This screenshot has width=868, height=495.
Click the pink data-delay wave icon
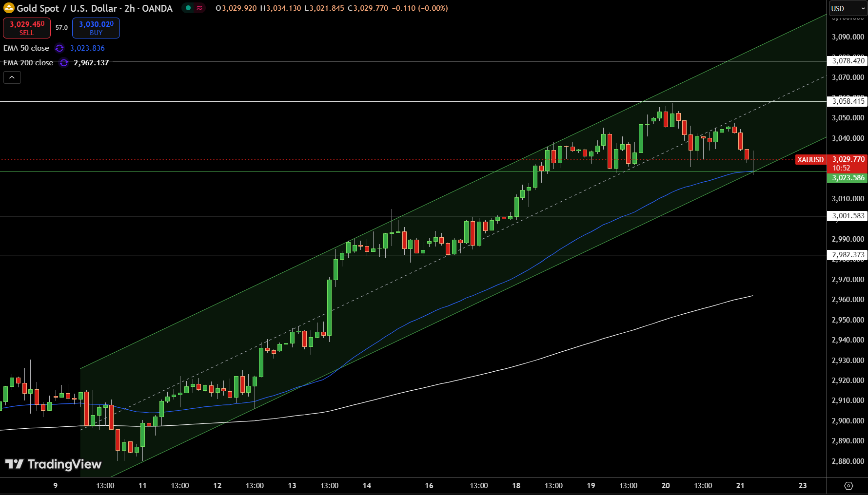click(199, 8)
